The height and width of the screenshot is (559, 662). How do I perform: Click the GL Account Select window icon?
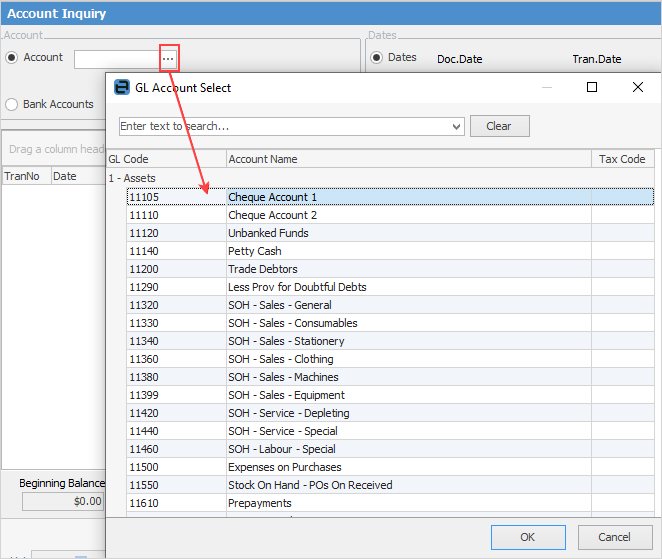coord(122,87)
